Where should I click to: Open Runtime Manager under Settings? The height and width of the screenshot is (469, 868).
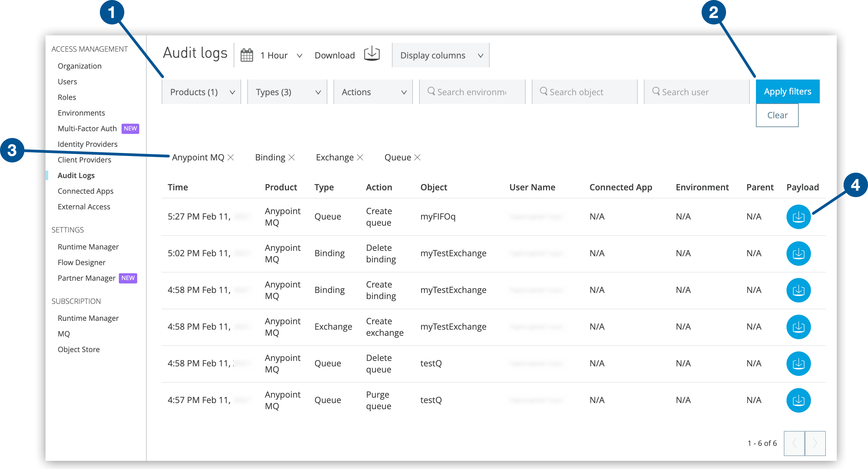88,247
